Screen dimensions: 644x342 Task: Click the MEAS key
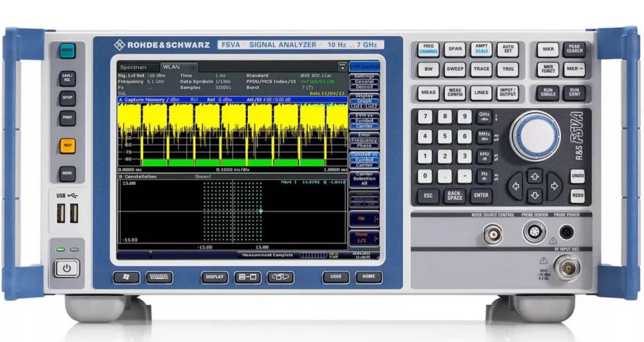(428, 93)
